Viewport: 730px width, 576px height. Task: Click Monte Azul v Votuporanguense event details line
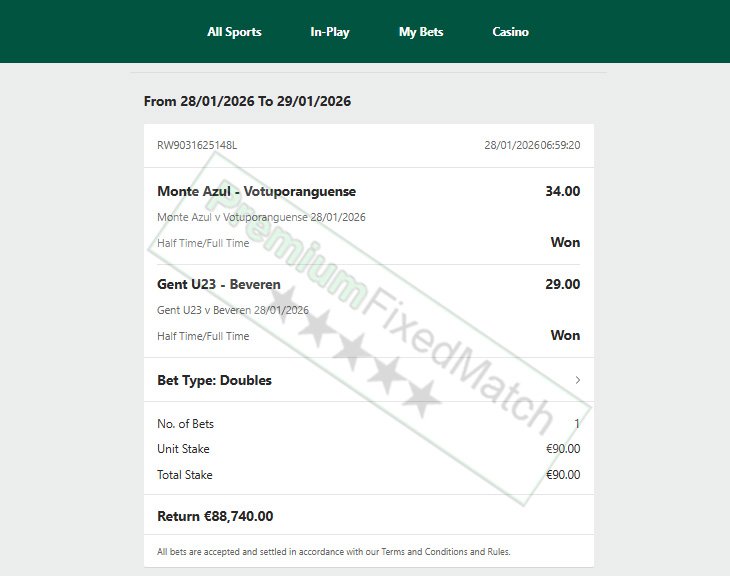[x=261, y=217]
